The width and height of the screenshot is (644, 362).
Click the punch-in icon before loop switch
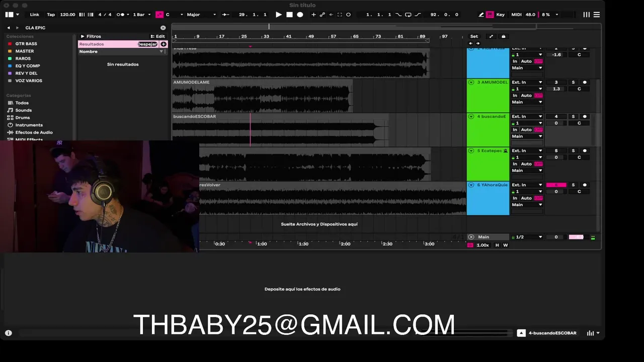[398, 15]
